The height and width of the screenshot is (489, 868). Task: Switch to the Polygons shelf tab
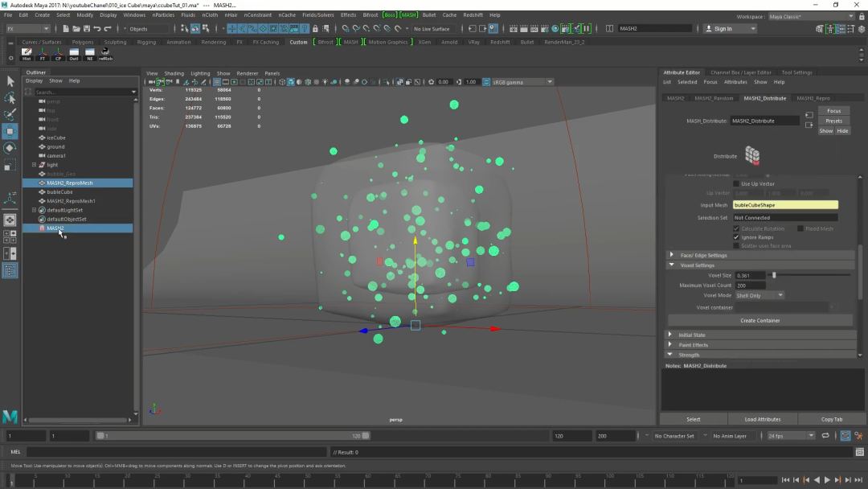pos(83,42)
